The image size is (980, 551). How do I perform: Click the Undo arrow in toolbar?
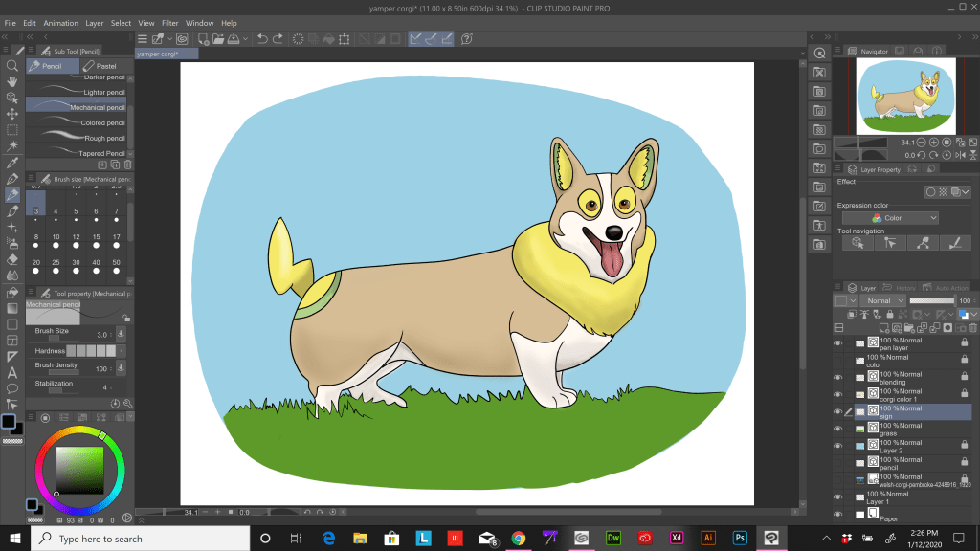click(x=262, y=38)
